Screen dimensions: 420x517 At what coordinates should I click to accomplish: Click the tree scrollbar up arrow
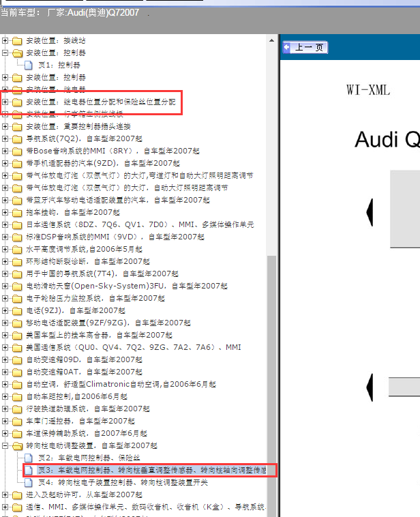(x=271, y=40)
